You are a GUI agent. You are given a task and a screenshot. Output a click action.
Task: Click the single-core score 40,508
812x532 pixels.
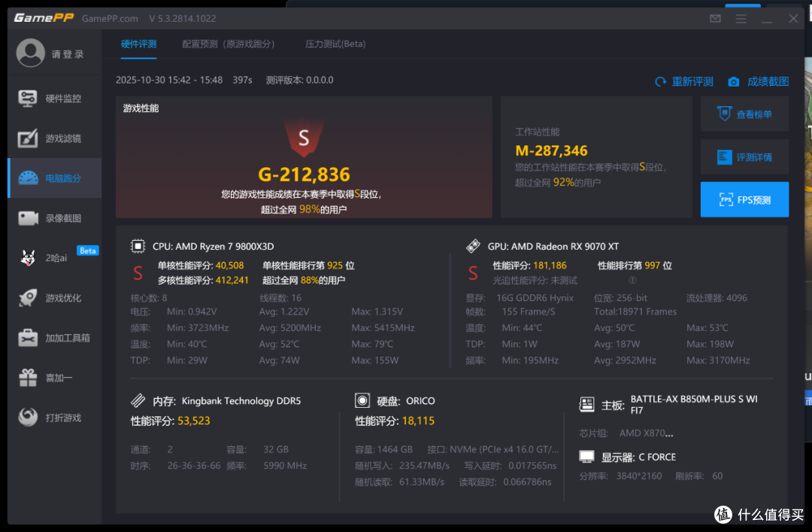pyautogui.click(x=229, y=266)
